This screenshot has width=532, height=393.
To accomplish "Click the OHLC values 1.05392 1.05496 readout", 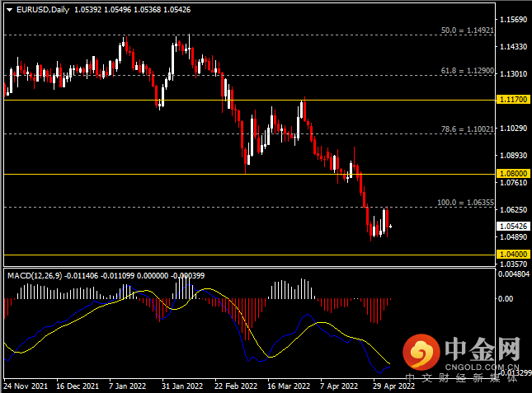I will point(102,10).
